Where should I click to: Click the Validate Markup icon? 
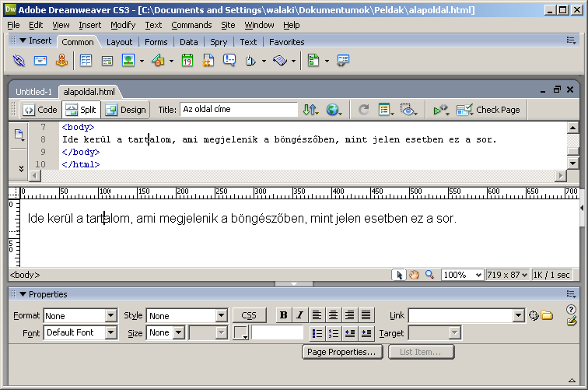[x=441, y=110]
